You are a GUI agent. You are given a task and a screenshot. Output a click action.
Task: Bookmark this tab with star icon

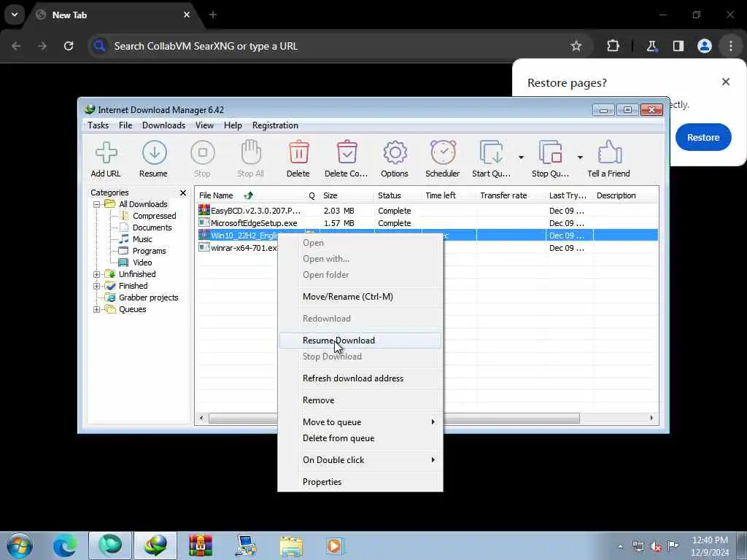coord(576,46)
